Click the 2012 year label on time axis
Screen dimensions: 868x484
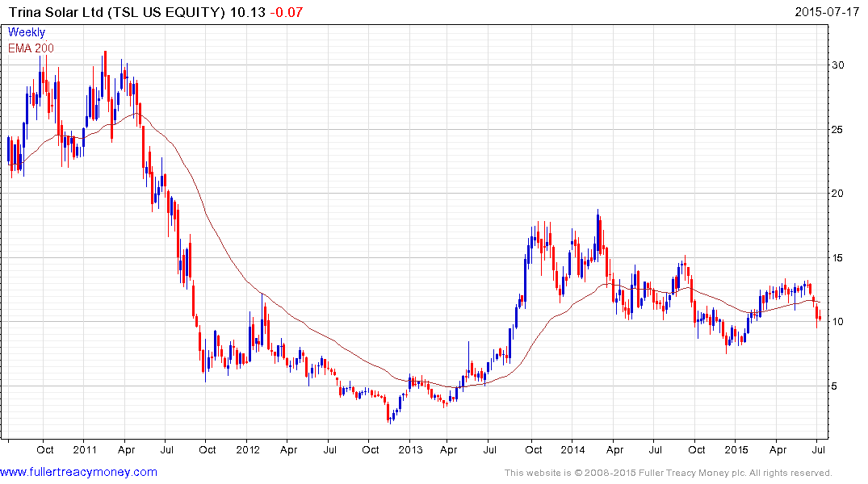pyautogui.click(x=248, y=449)
